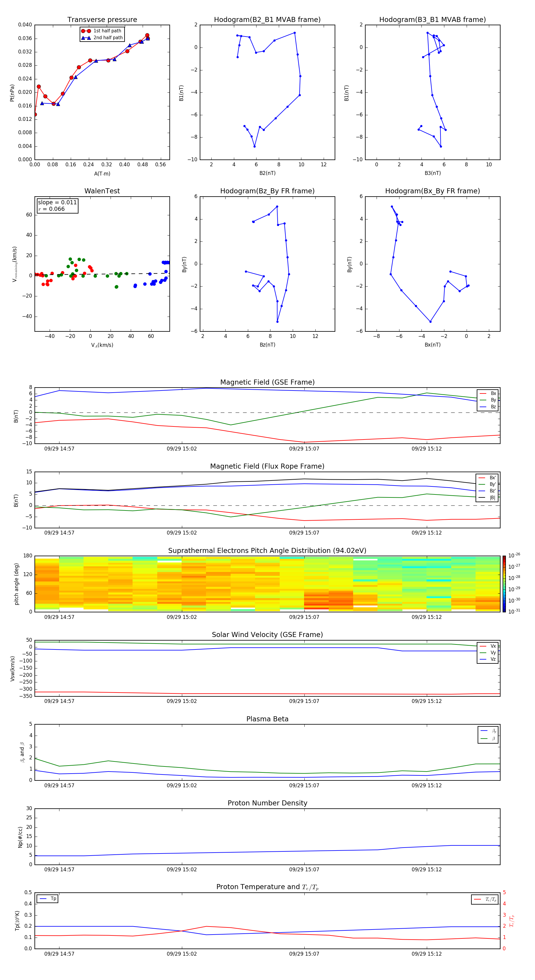Image resolution: width=535 pixels, height=980 pixels.
Task: Click the Suprathermal Electrons Pitch Angle Distribution title
Action: (267, 551)
